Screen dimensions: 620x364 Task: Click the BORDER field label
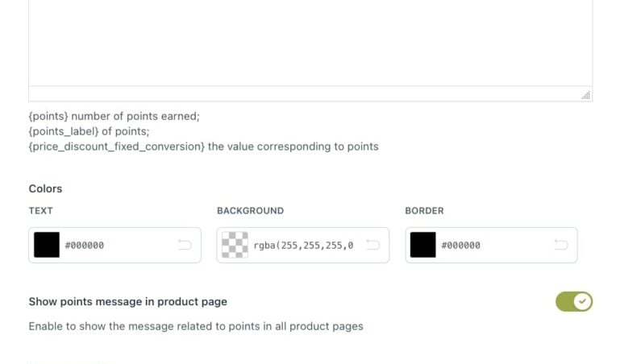[x=424, y=211]
